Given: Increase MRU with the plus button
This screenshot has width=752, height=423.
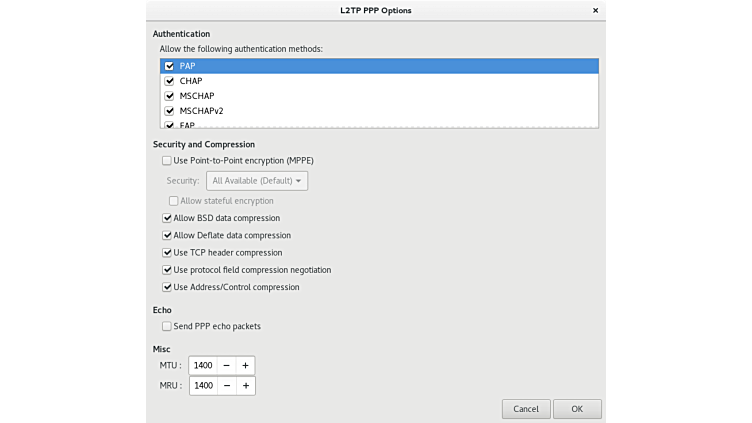Looking at the screenshot, I should (x=245, y=385).
